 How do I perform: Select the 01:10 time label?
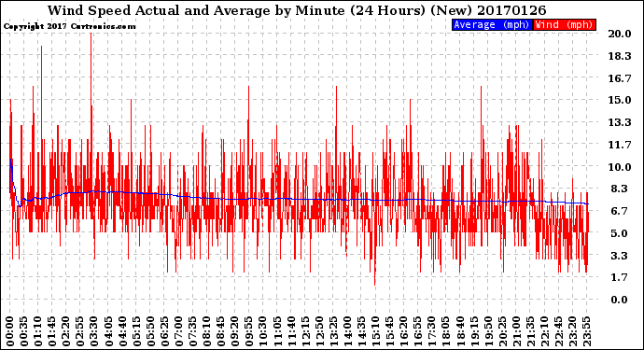(38, 331)
